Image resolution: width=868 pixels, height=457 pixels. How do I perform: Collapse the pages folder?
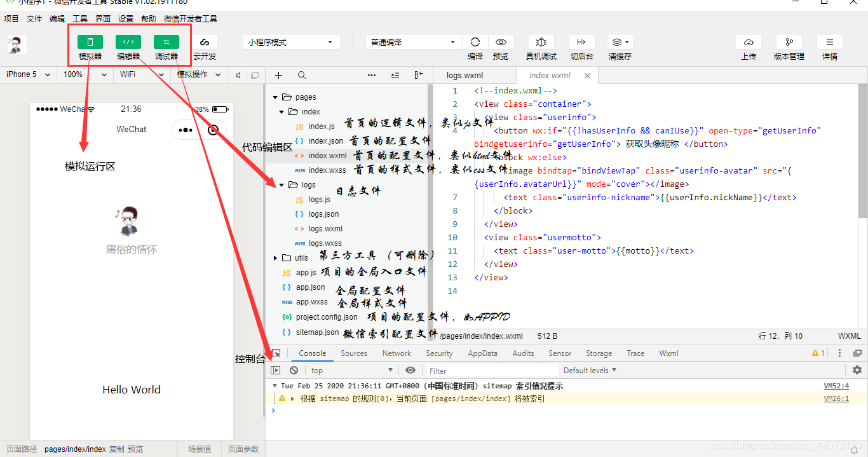tap(275, 97)
